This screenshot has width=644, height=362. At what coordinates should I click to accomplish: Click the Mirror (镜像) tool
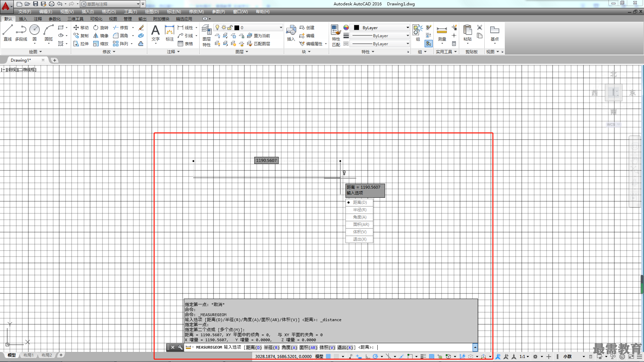click(101, 36)
